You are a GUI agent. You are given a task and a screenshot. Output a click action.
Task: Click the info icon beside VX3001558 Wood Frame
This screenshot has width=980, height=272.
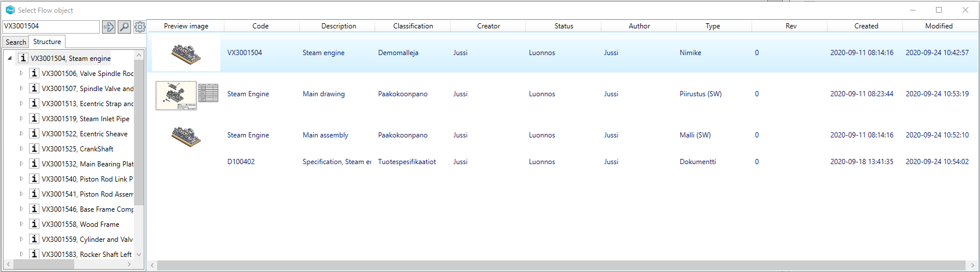click(34, 224)
